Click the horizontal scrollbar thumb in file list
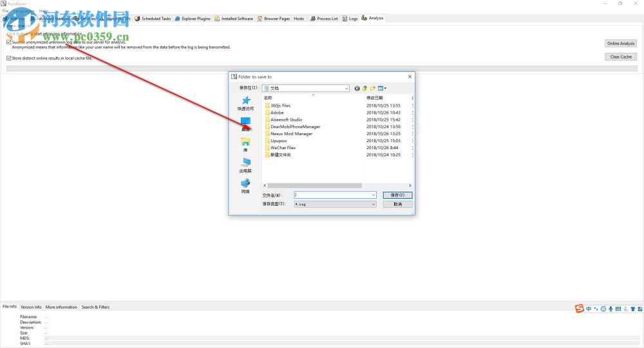The height and width of the screenshot is (348, 644). coord(315,185)
